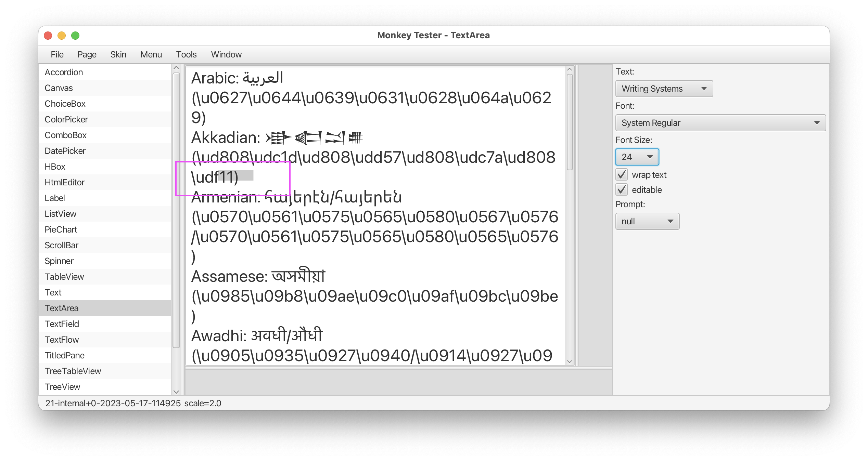
Task: Open the Prompt null dropdown
Action: click(x=647, y=221)
